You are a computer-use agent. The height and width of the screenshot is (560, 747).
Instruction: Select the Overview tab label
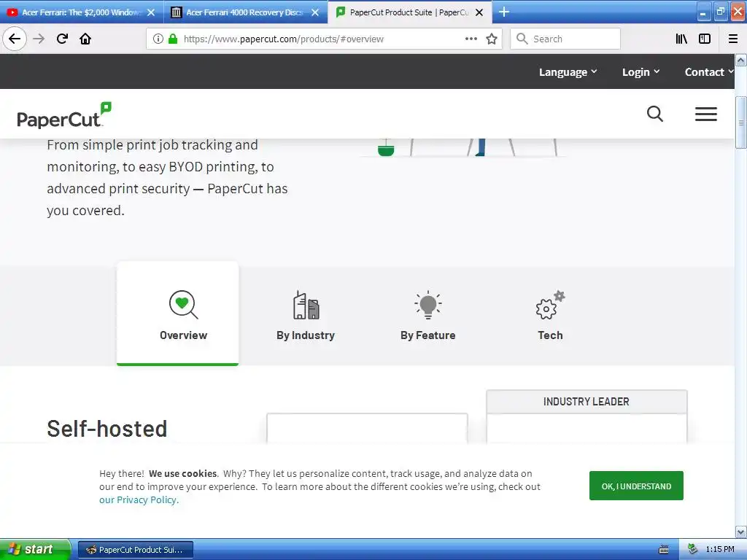pos(183,335)
